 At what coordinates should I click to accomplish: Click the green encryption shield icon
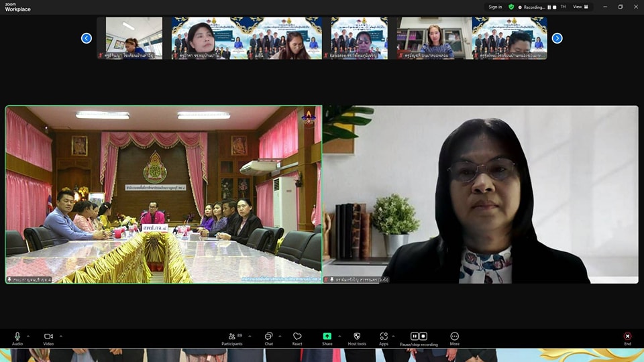coord(511,7)
